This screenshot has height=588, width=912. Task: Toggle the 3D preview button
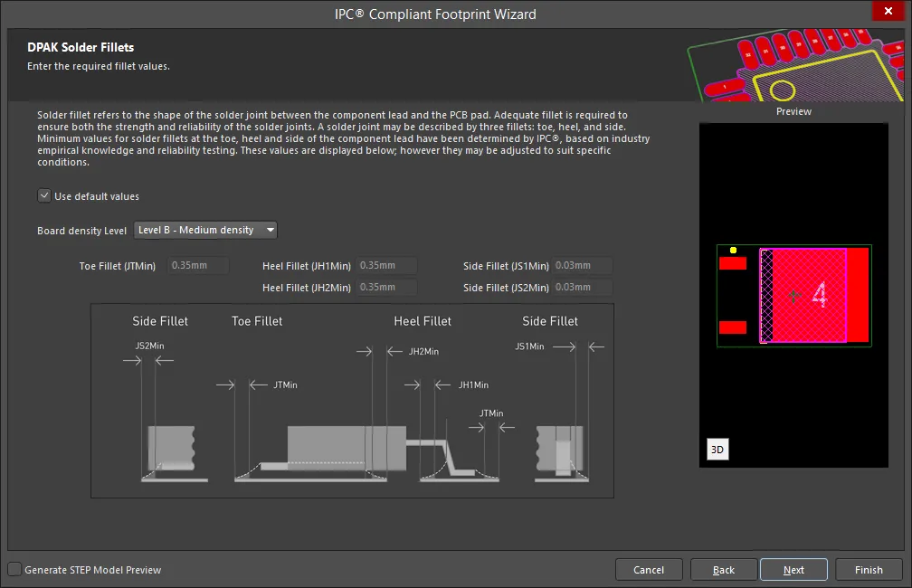tap(717, 450)
